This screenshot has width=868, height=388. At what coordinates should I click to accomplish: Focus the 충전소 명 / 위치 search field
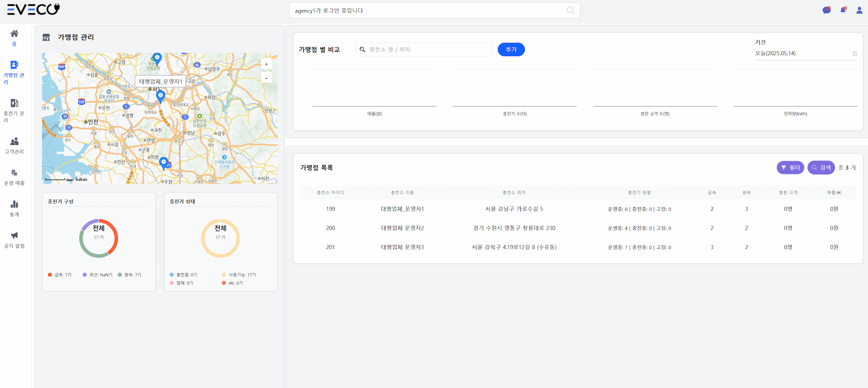[x=424, y=49]
